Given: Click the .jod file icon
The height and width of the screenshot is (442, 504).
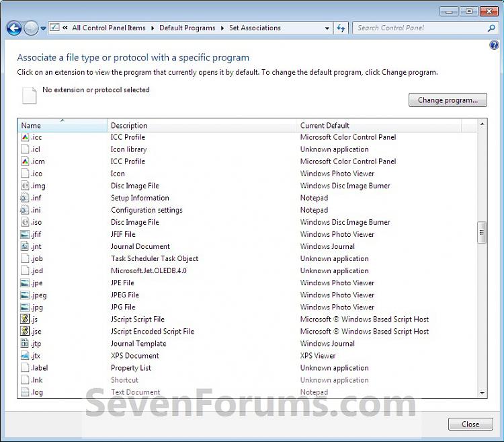Looking at the screenshot, I should 25,271.
